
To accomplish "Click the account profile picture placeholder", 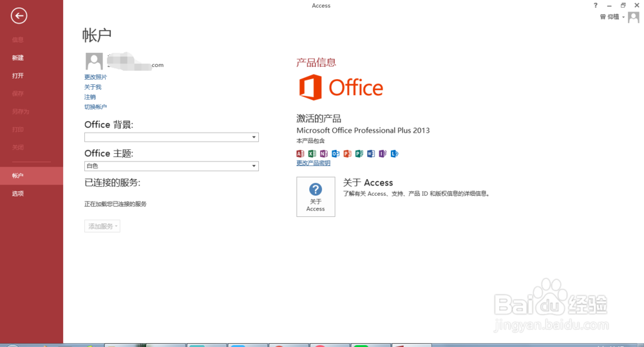I will coord(94,61).
